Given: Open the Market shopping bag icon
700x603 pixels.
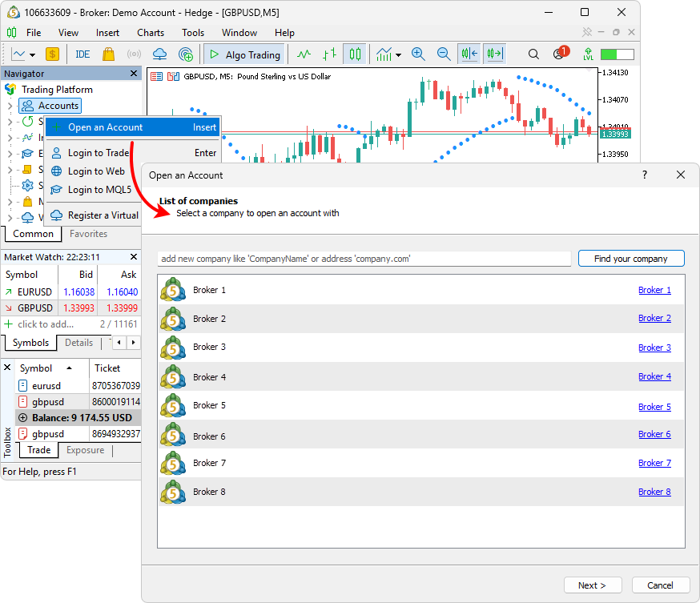Looking at the screenshot, I should (x=108, y=54).
